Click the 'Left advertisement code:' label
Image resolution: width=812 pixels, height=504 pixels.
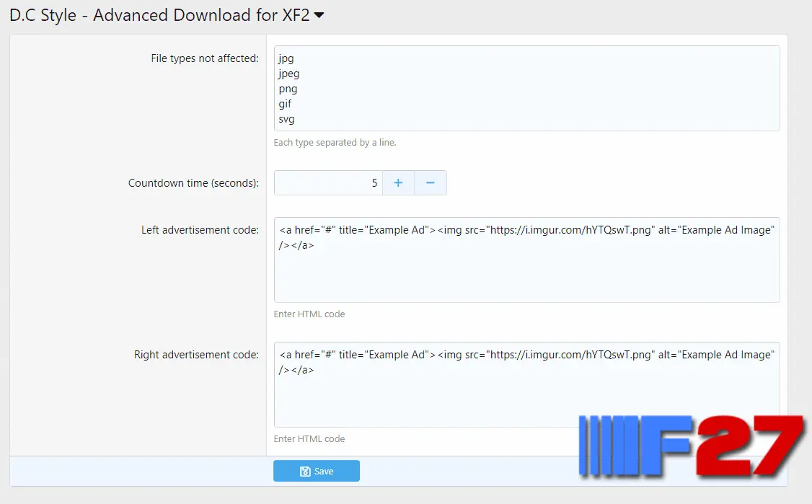click(200, 230)
